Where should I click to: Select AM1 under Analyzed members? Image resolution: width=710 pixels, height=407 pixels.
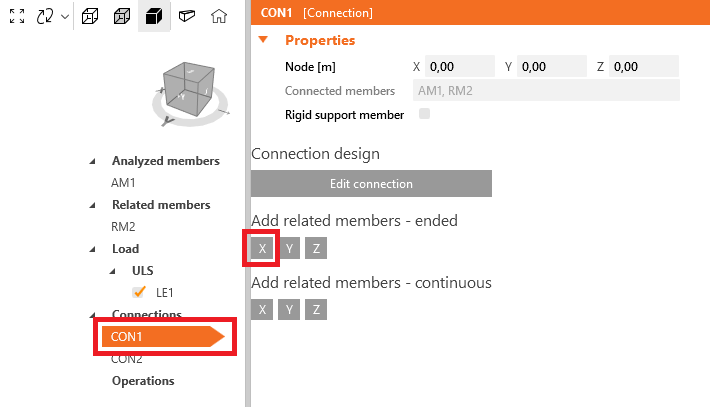point(123,183)
